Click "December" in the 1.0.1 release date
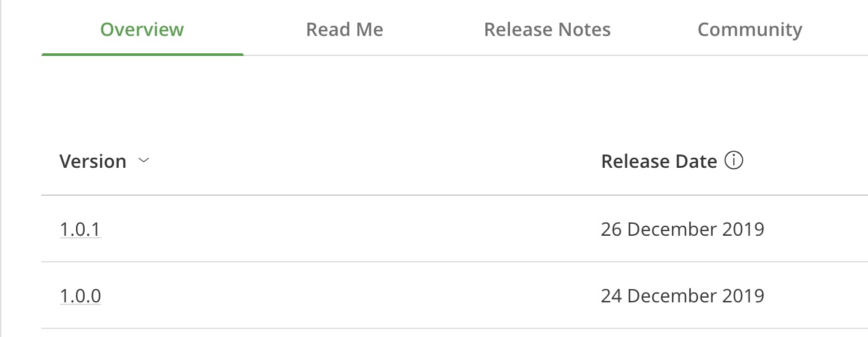868x337 pixels. [x=672, y=229]
